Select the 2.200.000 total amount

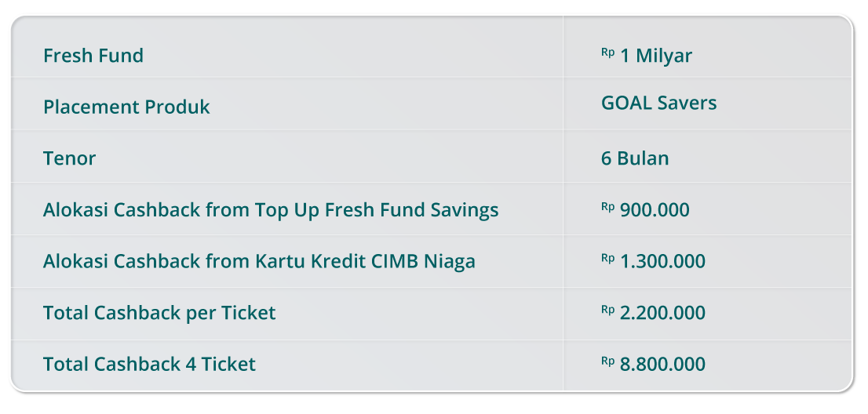[x=662, y=313]
